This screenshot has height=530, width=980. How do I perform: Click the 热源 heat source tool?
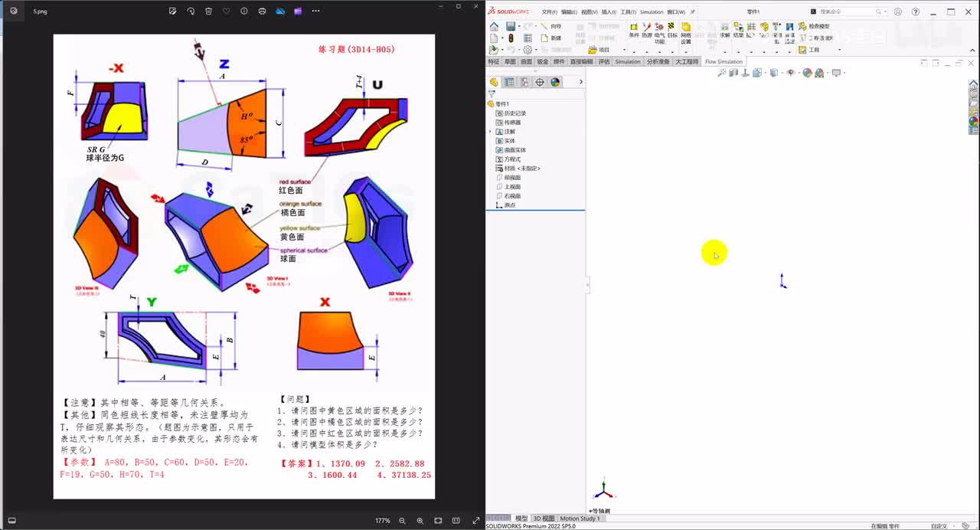(x=647, y=31)
